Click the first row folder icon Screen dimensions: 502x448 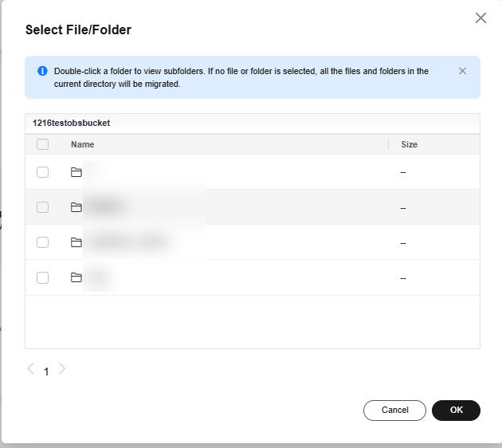(76, 172)
